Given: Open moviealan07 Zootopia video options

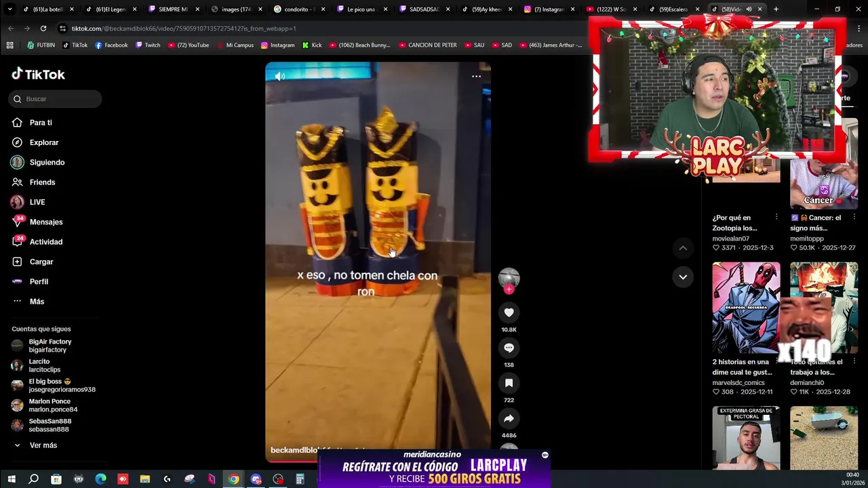Looking at the screenshot, I should click(x=776, y=217).
